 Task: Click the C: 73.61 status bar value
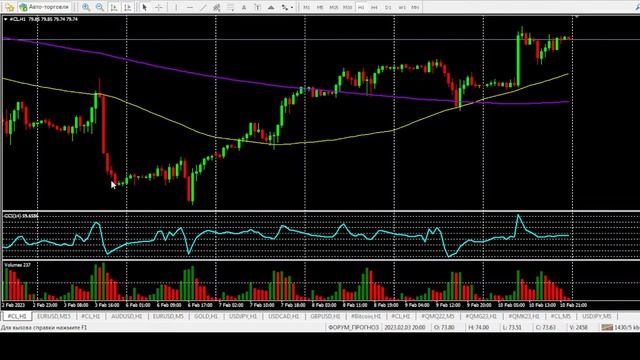[546, 327]
